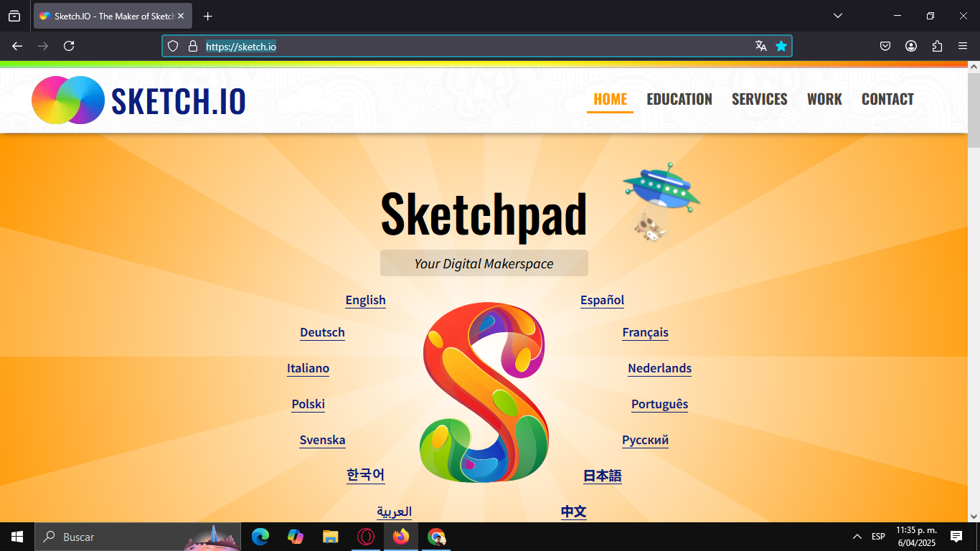This screenshot has width=980, height=551.
Task: Choose the Português language link
Action: tap(660, 404)
